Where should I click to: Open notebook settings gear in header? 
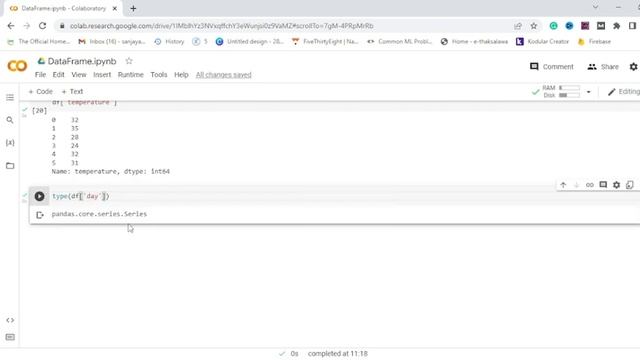(633, 67)
